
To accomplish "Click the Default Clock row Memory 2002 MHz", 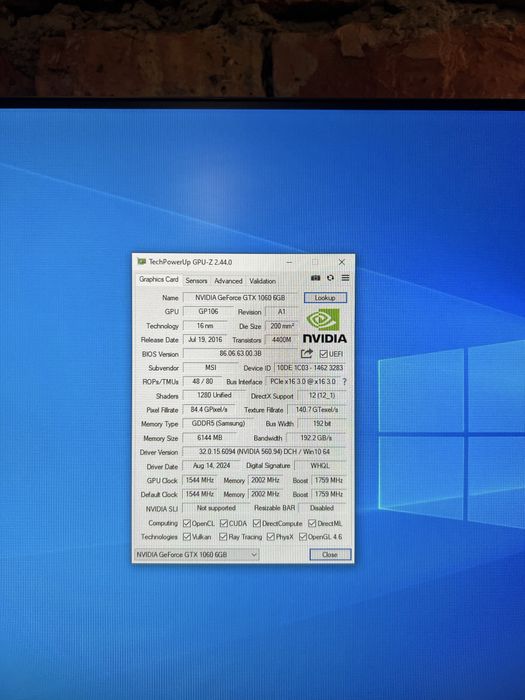I will click(x=265, y=494).
